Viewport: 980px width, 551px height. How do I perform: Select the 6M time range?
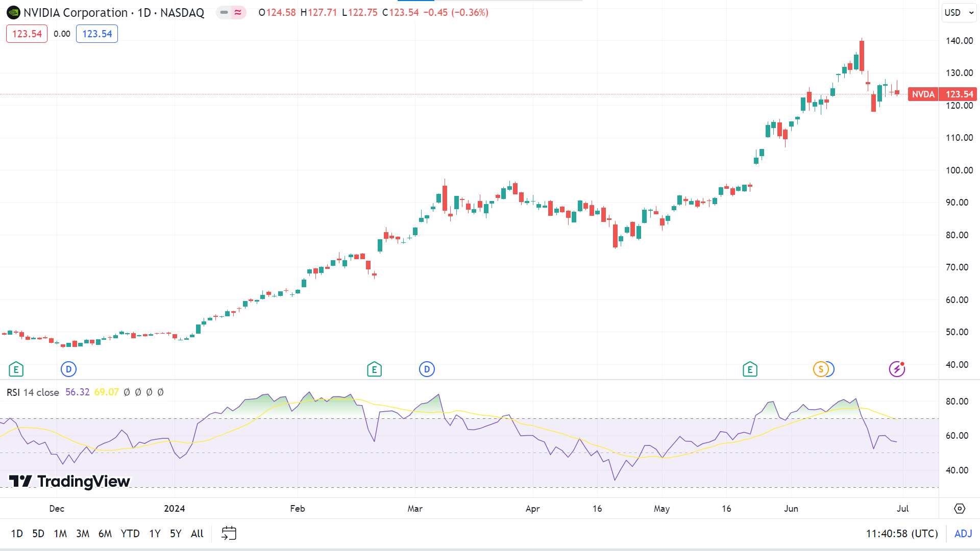(105, 534)
